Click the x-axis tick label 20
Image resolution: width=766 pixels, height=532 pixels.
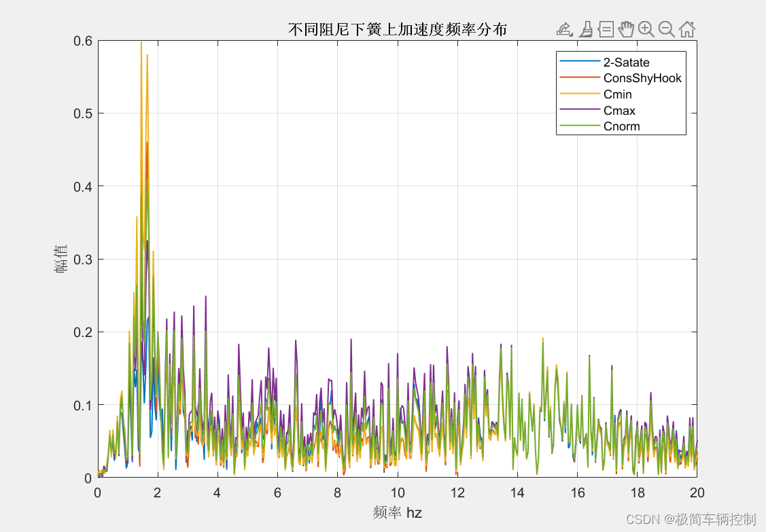[x=697, y=493]
